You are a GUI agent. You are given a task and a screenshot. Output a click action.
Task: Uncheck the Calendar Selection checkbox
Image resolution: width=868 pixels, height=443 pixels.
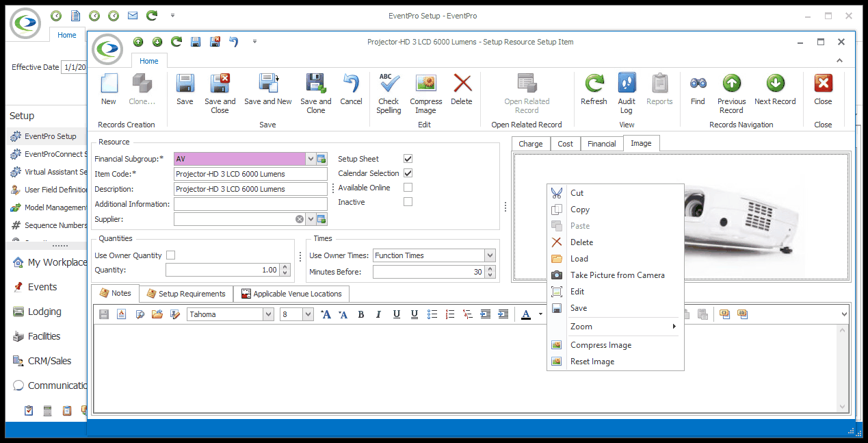pos(408,173)
